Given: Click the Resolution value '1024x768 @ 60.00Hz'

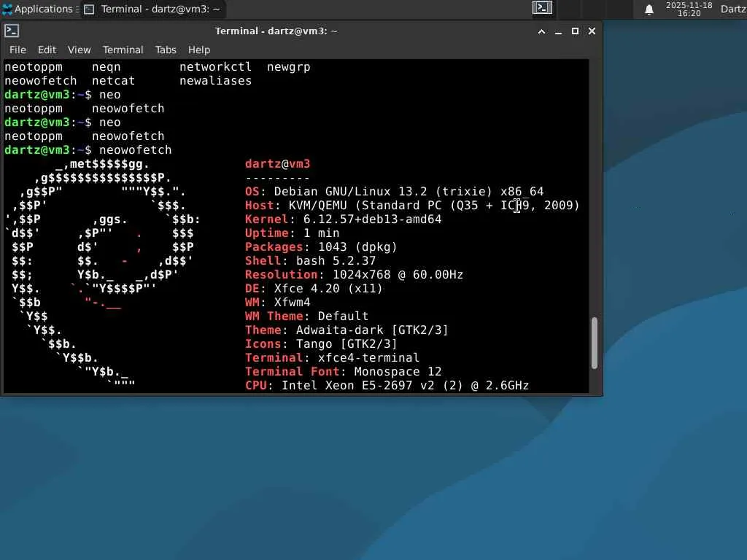Looking at the screenshot, I should [398, 274].
